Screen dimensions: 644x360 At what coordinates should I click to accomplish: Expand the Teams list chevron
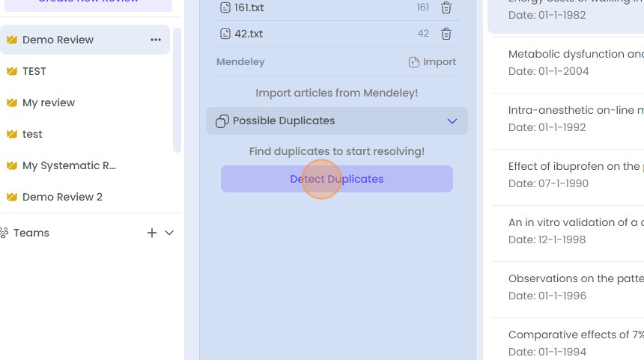[x=169, y=233]
